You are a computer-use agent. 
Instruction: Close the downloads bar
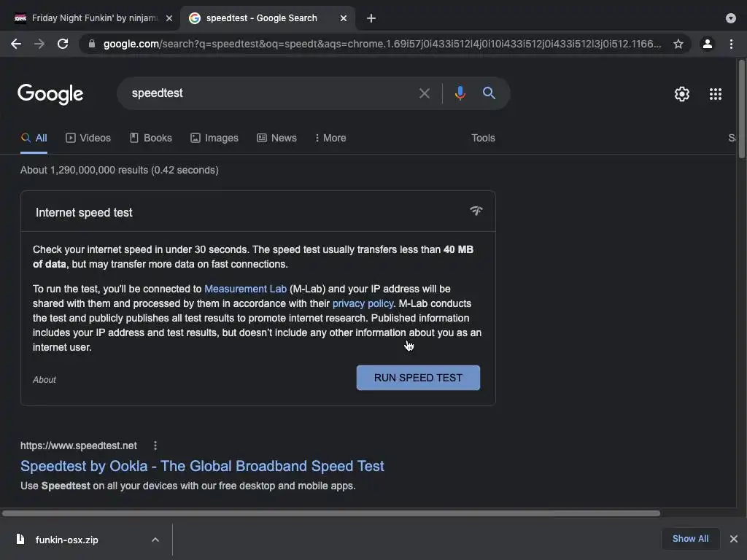(x=734, y=539)
